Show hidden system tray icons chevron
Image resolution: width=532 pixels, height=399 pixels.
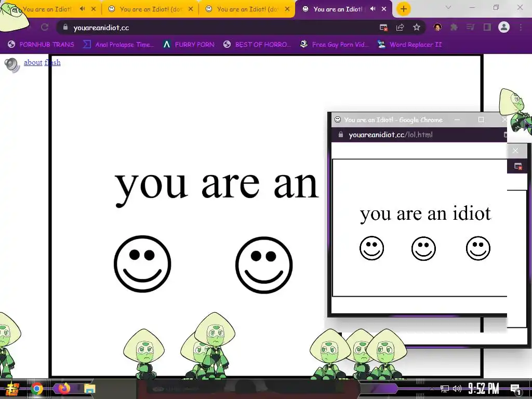coord(432,389)
